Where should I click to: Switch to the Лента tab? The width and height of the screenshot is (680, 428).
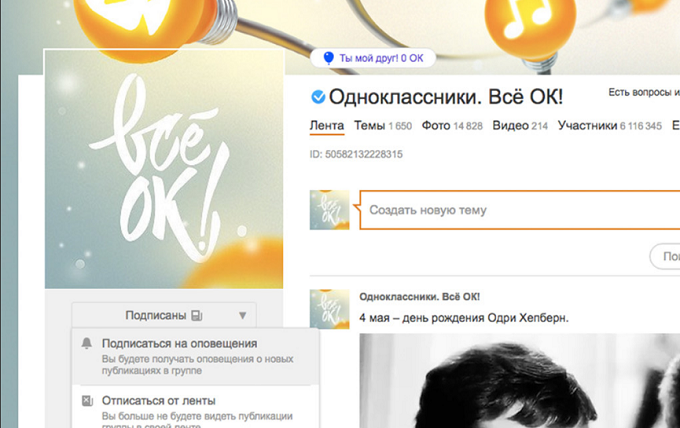[327, 126]
